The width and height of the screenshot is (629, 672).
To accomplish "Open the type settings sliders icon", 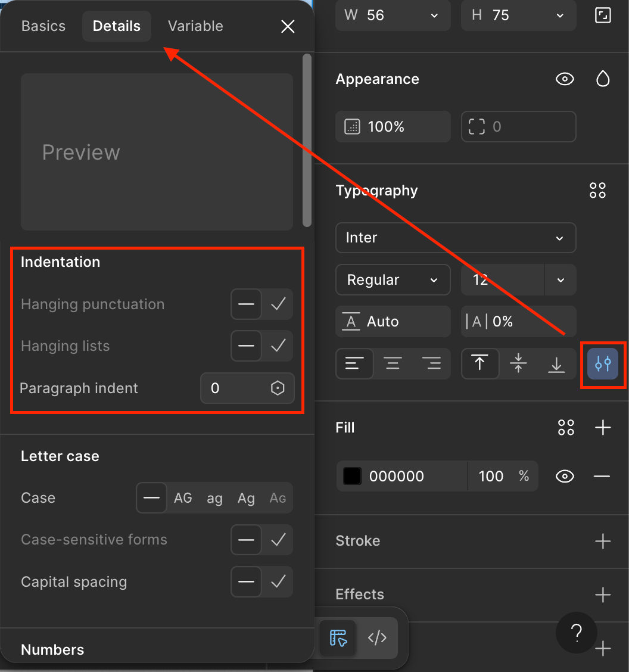I will pyautogui.click(x=602, y=364).
